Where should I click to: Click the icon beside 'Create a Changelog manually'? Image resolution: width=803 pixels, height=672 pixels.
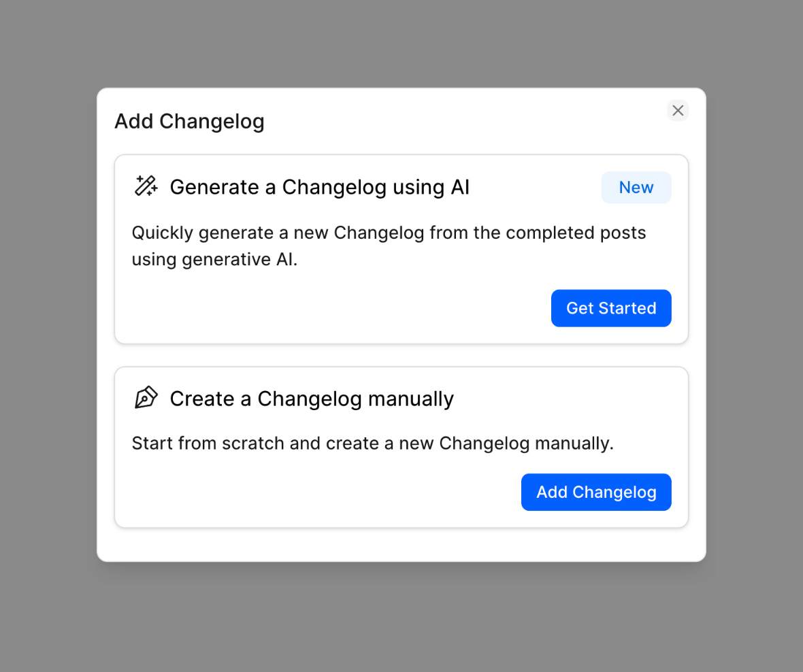point(145,397)
